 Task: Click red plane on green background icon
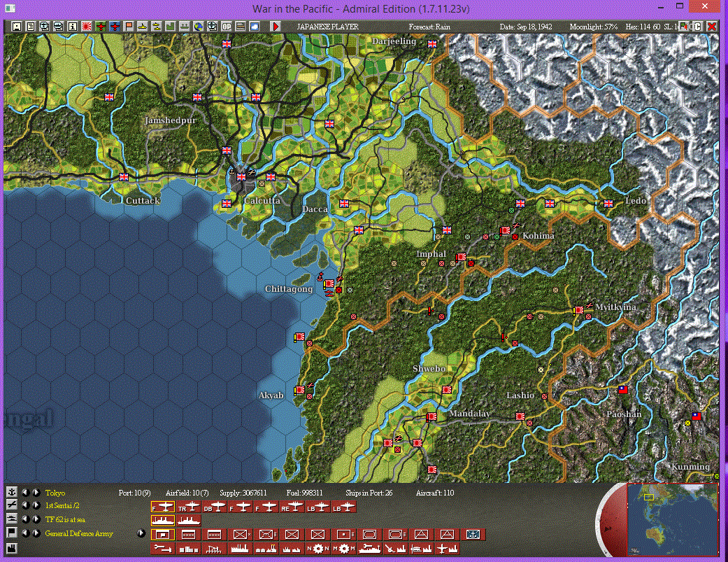click(x=100, y=27)
